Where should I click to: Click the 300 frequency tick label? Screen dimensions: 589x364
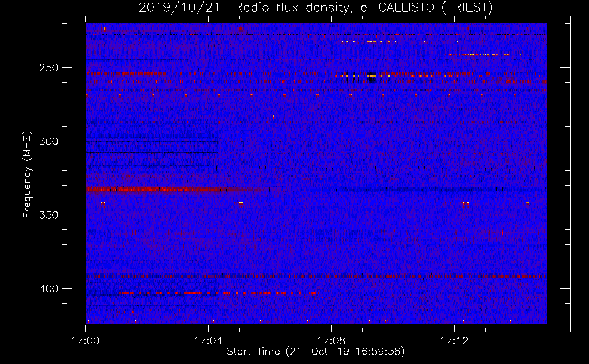point(49,141)
